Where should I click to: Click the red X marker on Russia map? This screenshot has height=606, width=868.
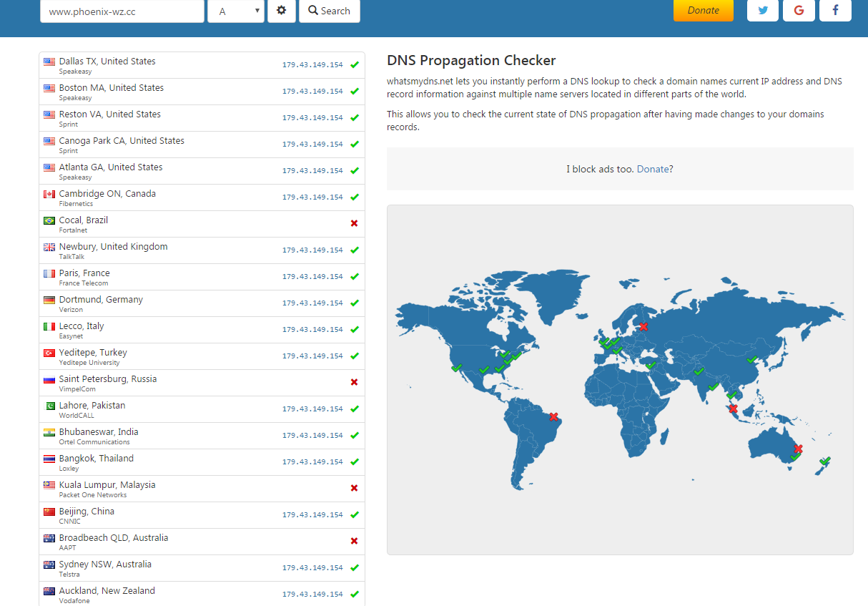[643, 326]
